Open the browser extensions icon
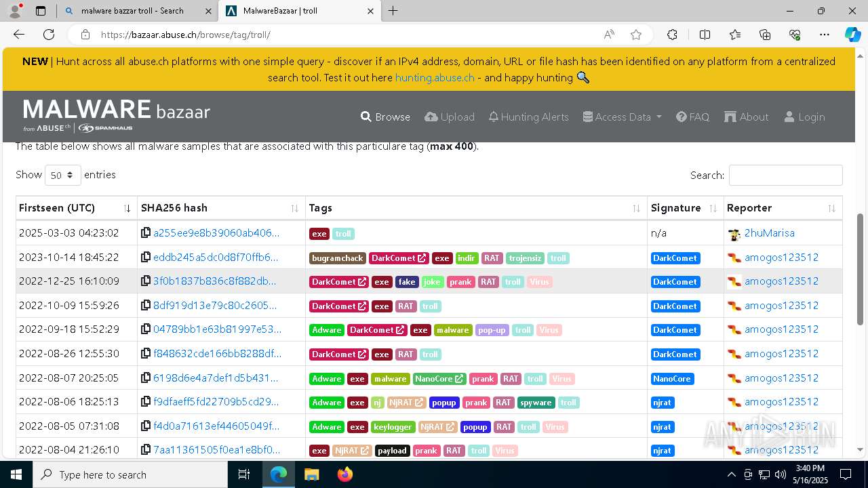The image size is (868, 488). (x=672, y=35)
